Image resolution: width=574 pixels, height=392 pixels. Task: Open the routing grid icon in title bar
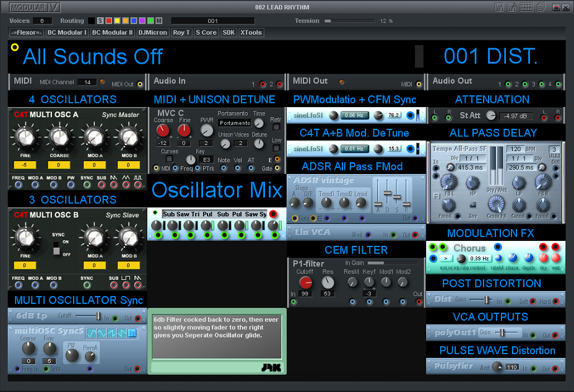(526, 6)
